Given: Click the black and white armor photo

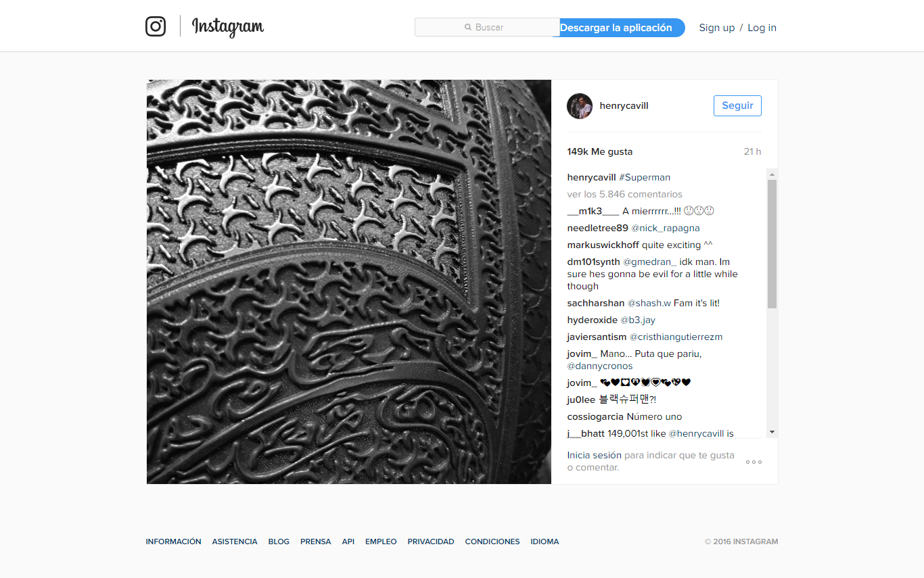Looking at the screenshot, I should tap(349, 282).
